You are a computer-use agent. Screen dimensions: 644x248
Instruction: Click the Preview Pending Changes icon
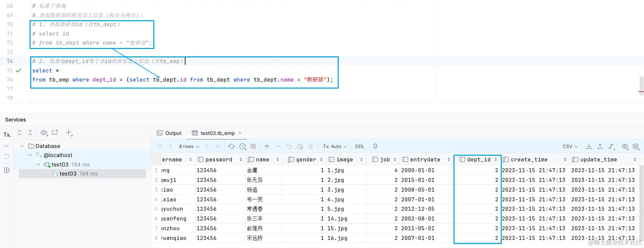300,146
